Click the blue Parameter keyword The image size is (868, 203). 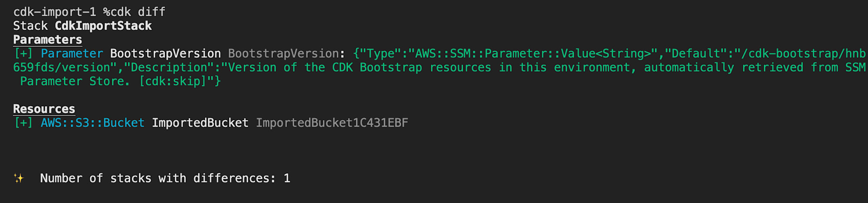coord(72,53)
